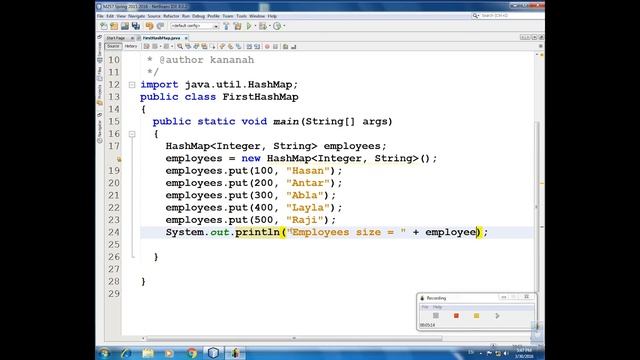The image size is (640, 360).
Task: Click the class name FirstHashMap on line 13
Action: (260, 97)
